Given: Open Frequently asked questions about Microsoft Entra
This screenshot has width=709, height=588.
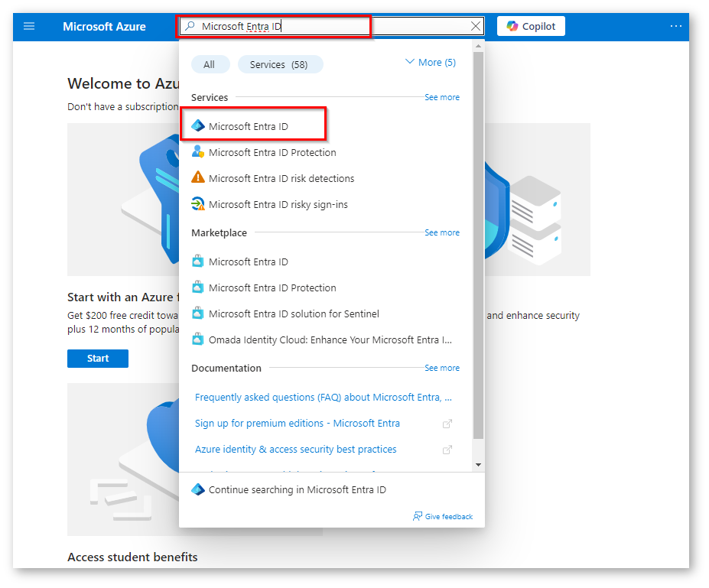Looking at the screenshot, I should click(x=324, y=398).
